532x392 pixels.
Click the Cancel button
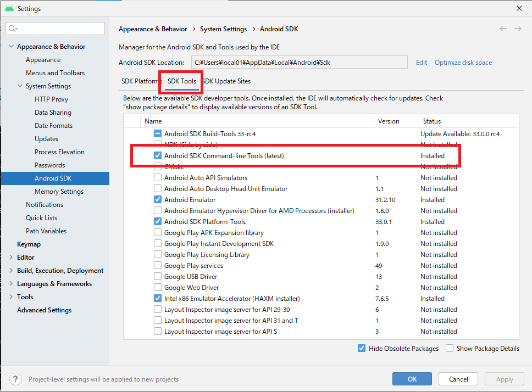tap(458, 379)
